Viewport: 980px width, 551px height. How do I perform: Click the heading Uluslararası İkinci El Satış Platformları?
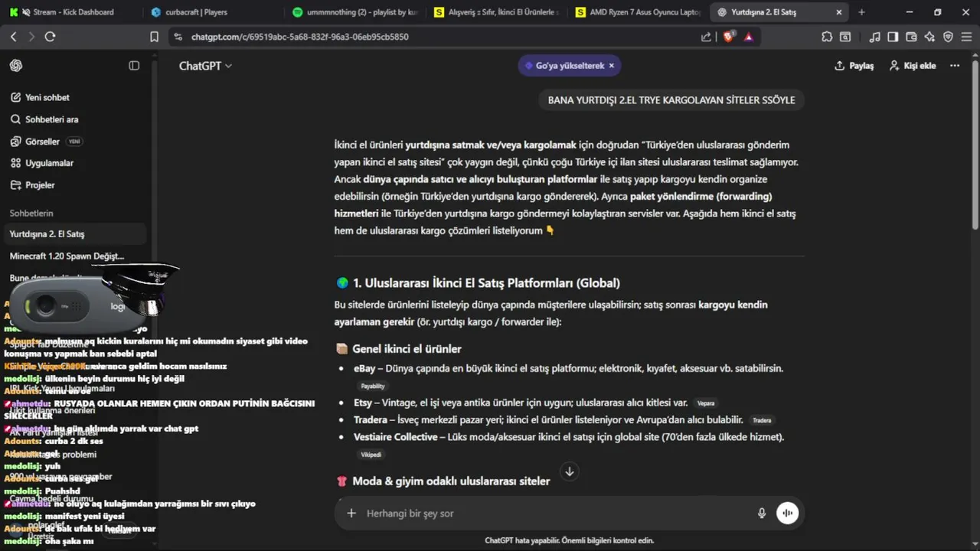tap(486, 283)
